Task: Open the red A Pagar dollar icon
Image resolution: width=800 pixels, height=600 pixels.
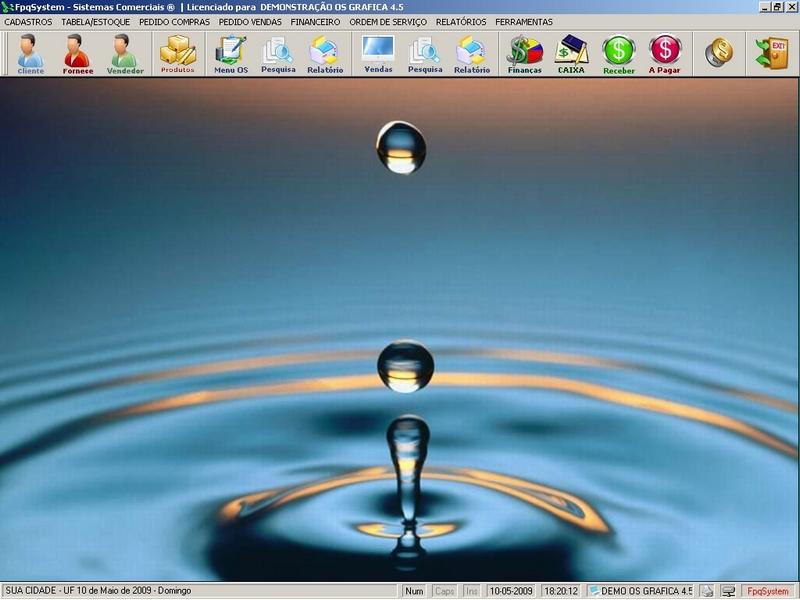Action: pos(665,54)
